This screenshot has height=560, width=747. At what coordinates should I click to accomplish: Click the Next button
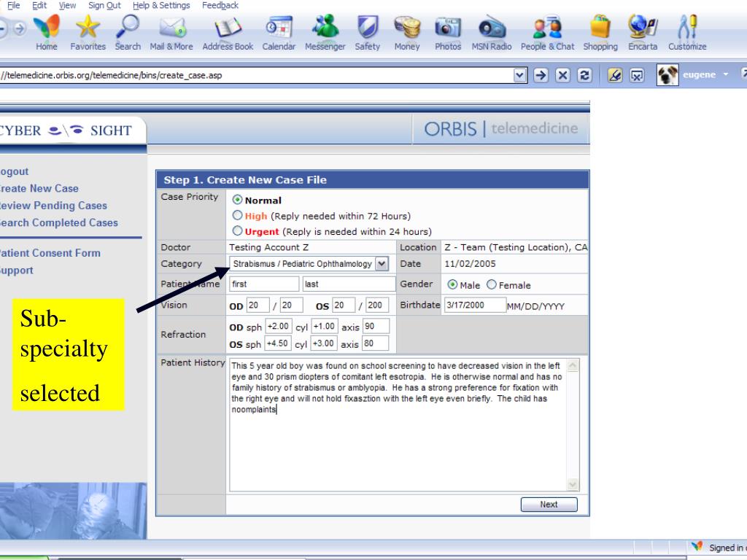549,505
